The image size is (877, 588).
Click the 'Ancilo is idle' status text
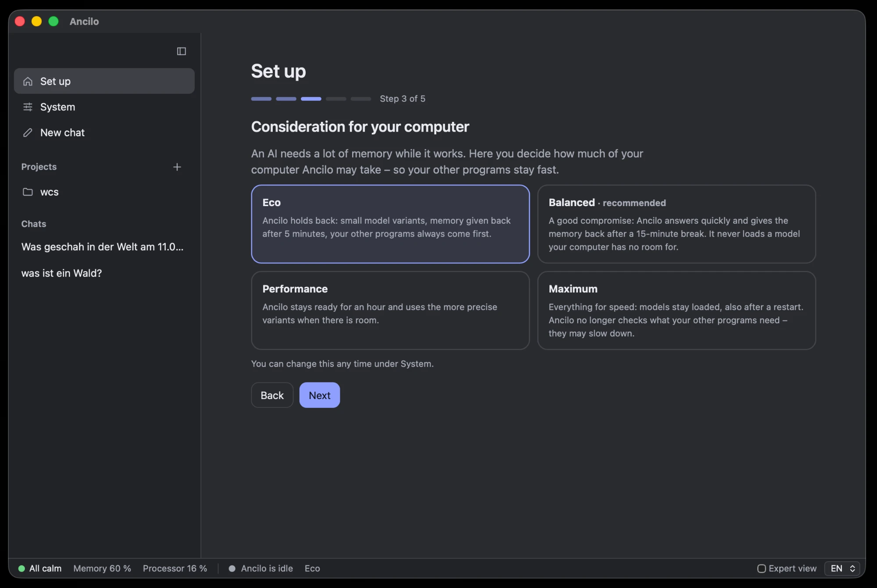click(x=267, y=568)
